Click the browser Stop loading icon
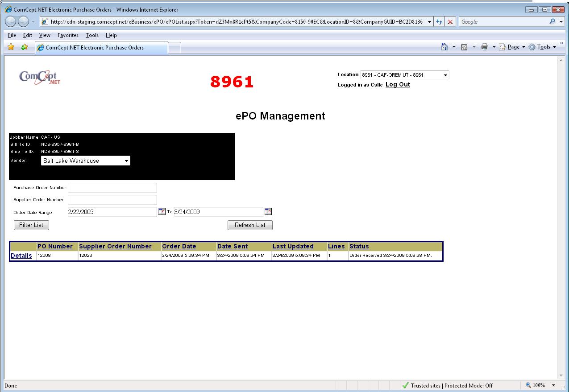Image resolution: width=569 pixels, height=392 pixels. 450,22
